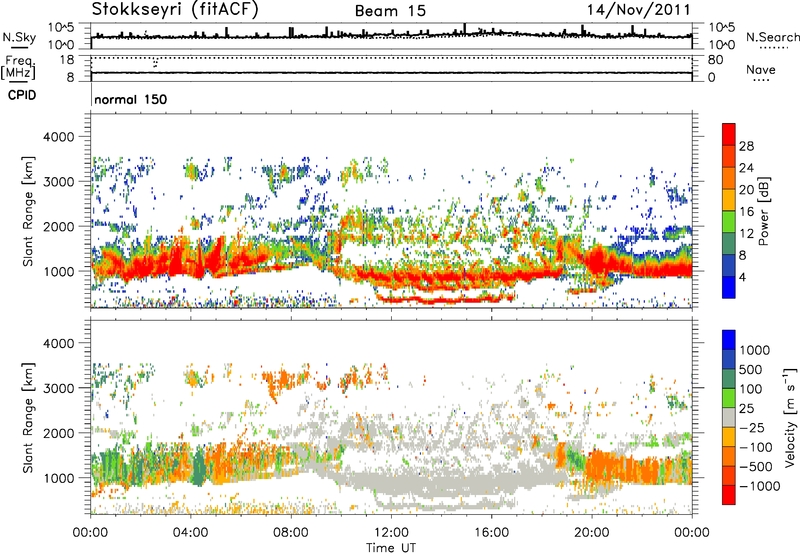Click the 'CPID' label
The image size is (800, 554).
(x=22, y=95)
